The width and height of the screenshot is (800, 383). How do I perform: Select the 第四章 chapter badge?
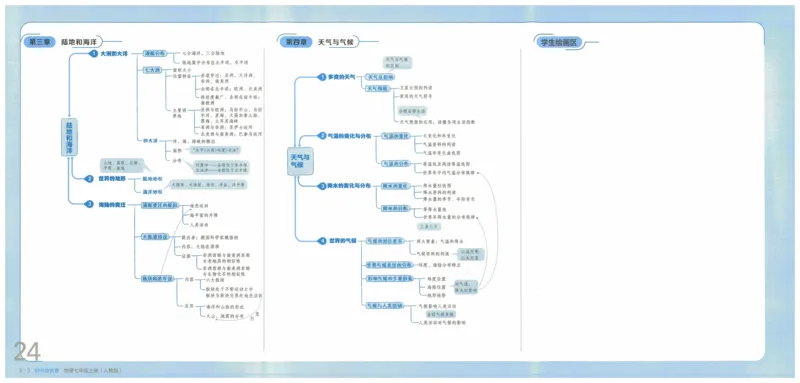[x=295, y=42]
